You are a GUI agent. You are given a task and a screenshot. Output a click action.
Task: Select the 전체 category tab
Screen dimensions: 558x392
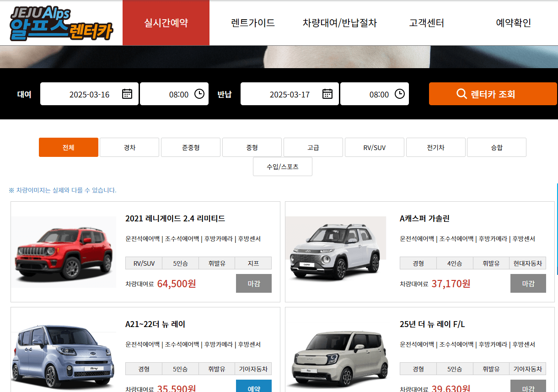(69, 147)
